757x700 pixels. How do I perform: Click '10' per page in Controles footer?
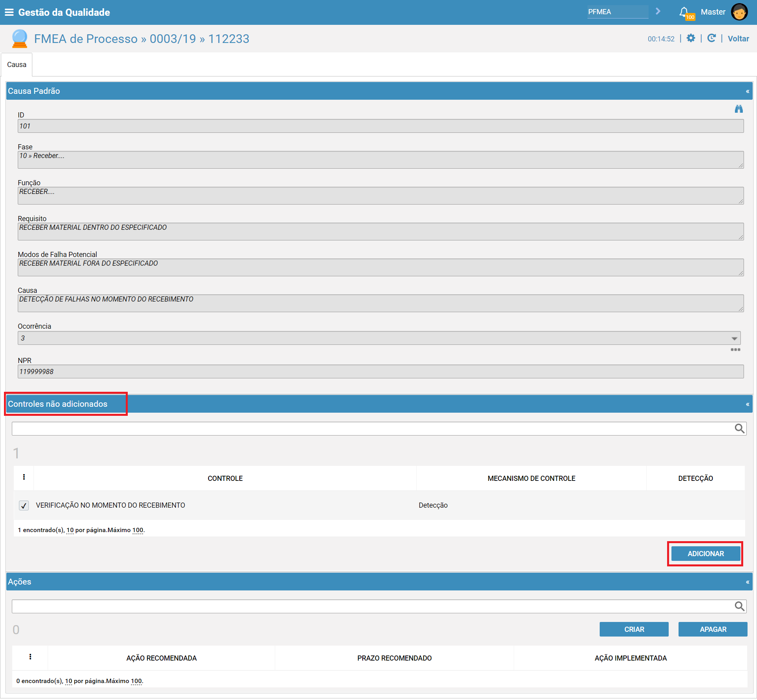coord(70,530)
